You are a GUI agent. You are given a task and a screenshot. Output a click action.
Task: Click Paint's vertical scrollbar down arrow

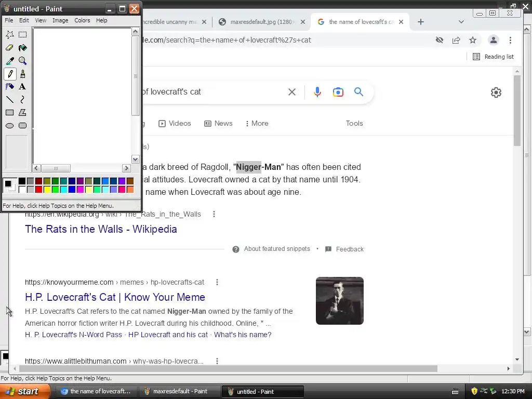coord(136,159)
